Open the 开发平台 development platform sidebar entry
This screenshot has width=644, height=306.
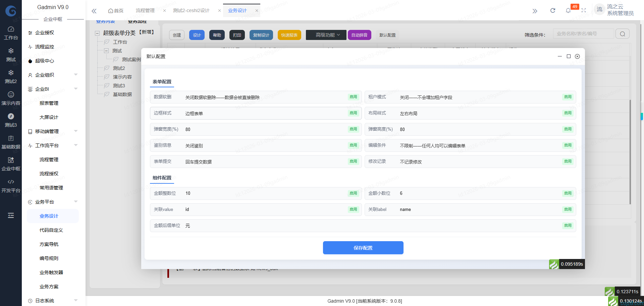click(11, 186)
